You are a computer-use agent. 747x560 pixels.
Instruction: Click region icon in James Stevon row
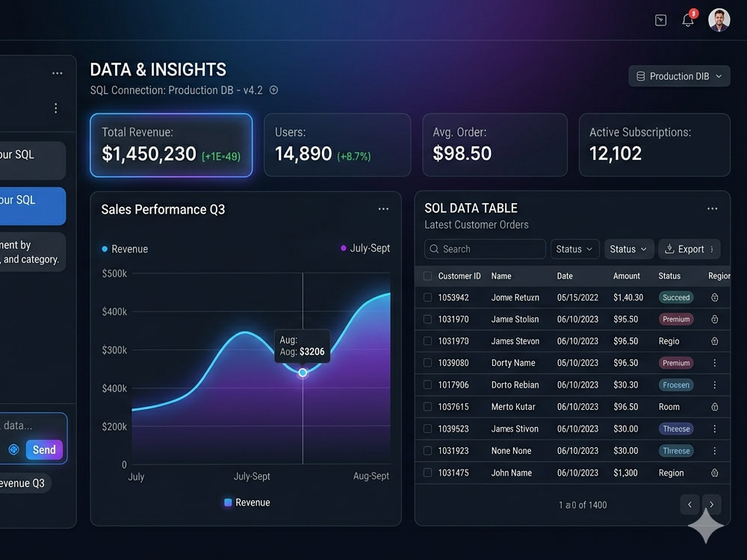click(x=715, y=341)
